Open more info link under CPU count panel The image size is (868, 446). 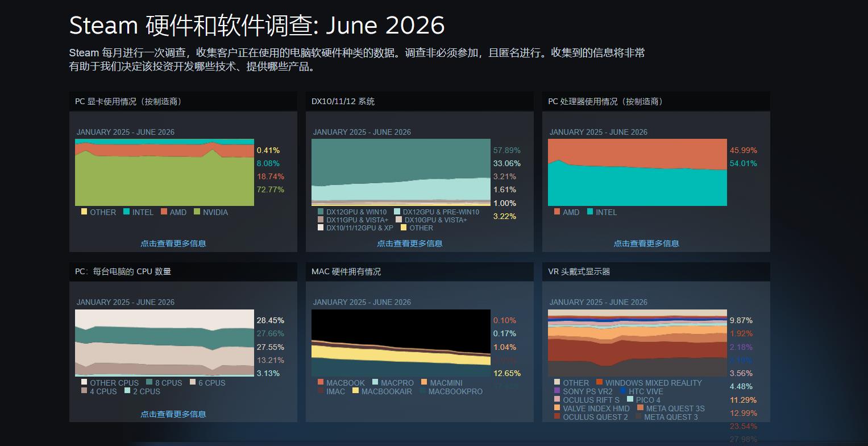173,414
